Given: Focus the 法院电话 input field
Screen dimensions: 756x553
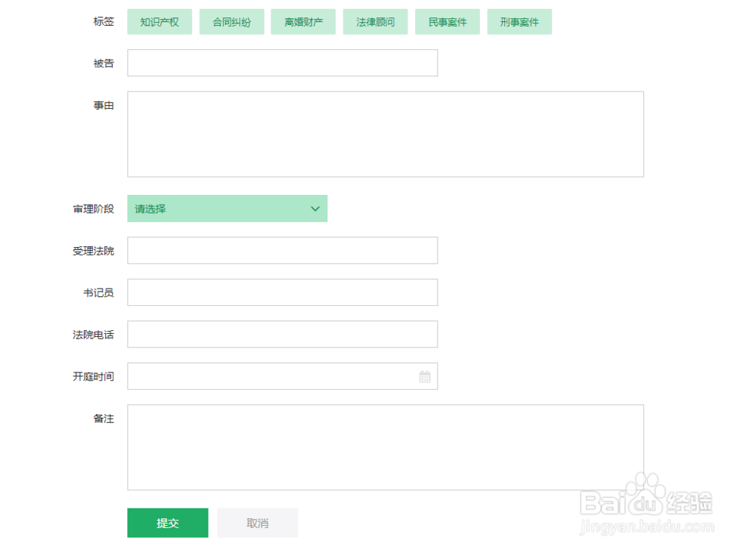Looking at the screenshot, I should pyautogui.click(x=282, y=334).
